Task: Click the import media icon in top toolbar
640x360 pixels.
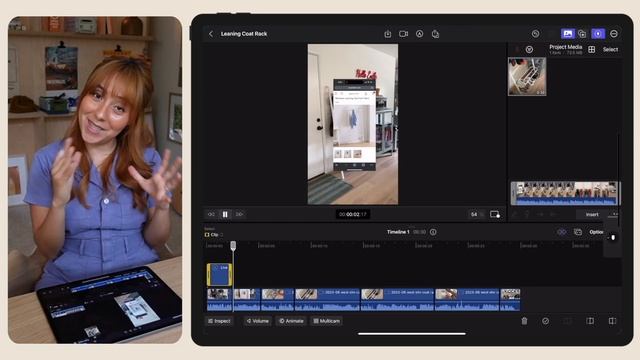Action: click(388, 34)
